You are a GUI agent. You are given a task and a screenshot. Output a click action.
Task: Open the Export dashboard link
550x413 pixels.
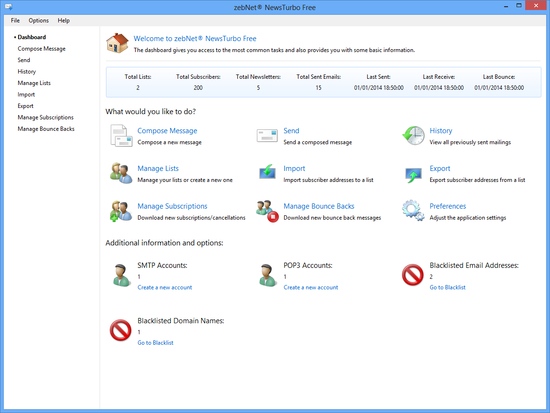pos(440,168)
